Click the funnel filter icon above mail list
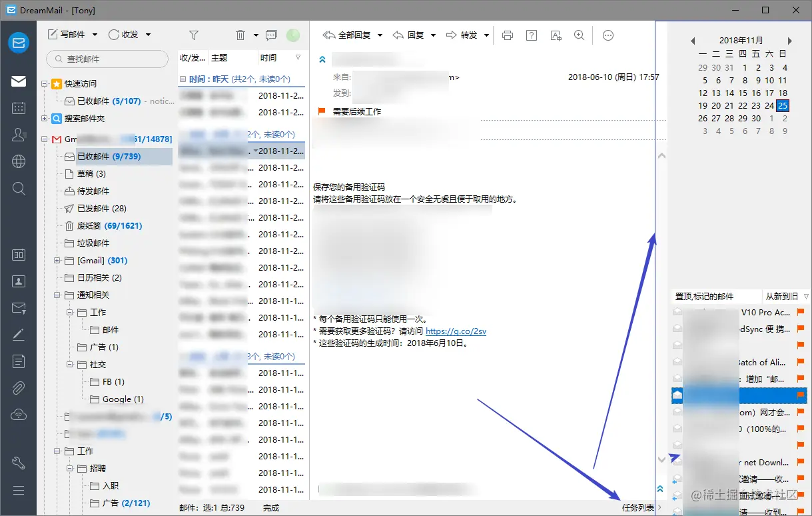Viewport: 812px width, 516px height. point(194,35)
